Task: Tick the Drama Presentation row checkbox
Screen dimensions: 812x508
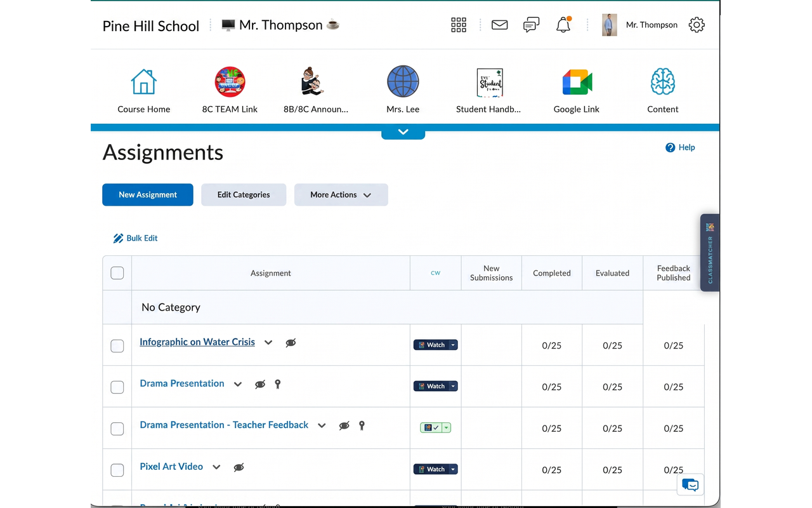Action: (x=117, y=387)
